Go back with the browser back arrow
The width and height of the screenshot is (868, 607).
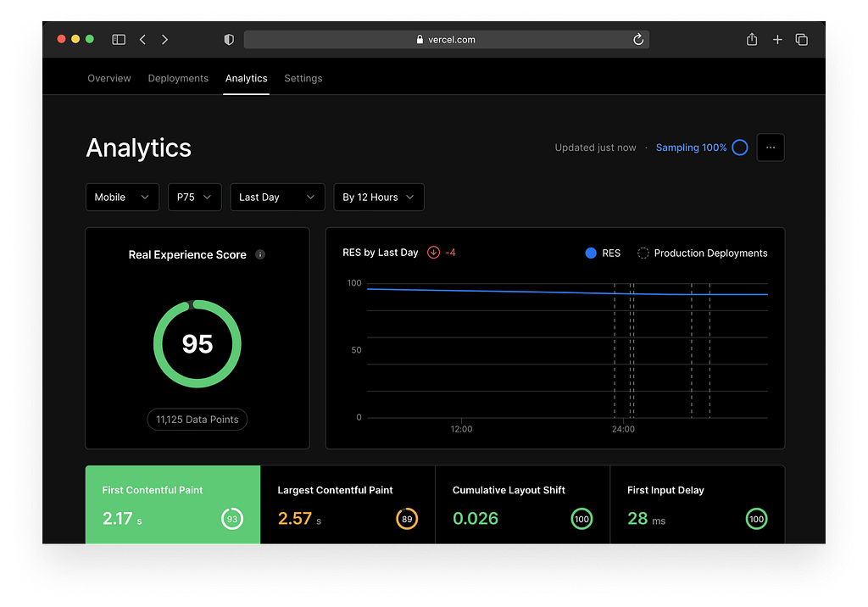[x=142, y=39]
